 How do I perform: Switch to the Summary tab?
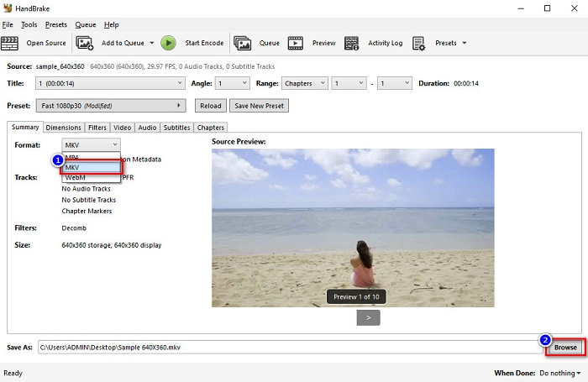pos(25,127)
